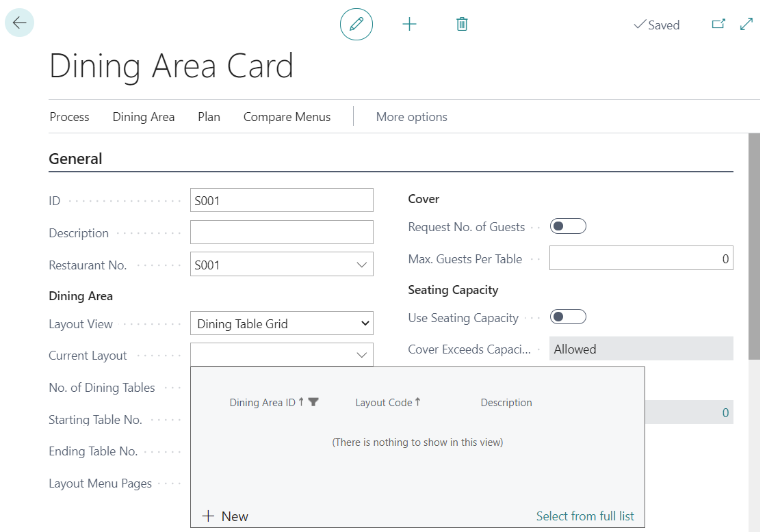This screenshot has width=780, height=532.
Task: Collapse the Current Layout dropdown
Action: coord(362,356)
